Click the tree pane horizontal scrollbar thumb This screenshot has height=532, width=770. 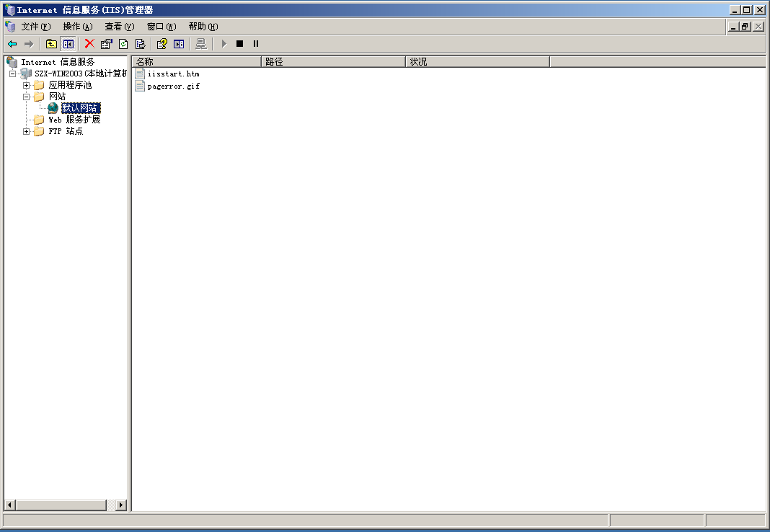[x=61, y=505]
